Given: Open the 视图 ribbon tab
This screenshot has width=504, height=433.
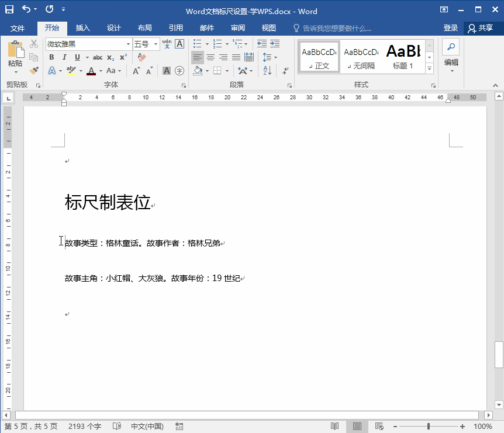Looking at the screenshot, I should 268,27.
